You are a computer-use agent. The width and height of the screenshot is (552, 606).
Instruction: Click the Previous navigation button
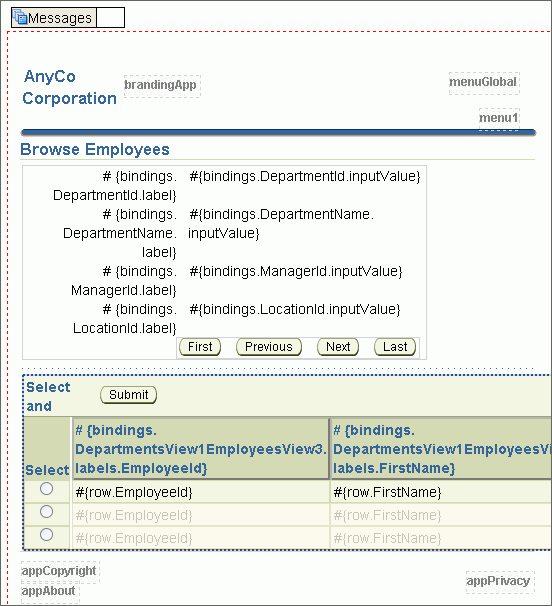click(269, 347)
